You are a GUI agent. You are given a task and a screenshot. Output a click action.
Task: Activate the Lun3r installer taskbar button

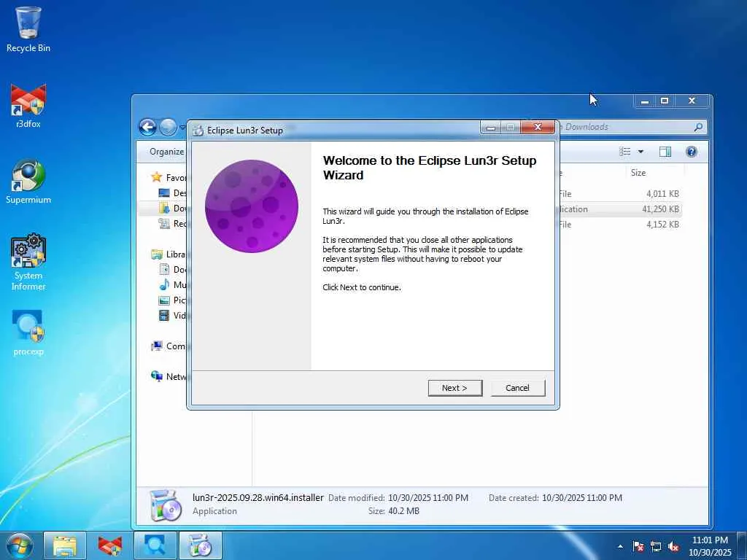200,545
